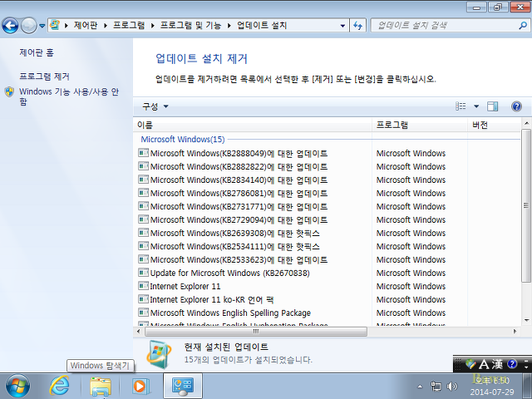
Task: Open help with the question mark
Action: (516, 106)
